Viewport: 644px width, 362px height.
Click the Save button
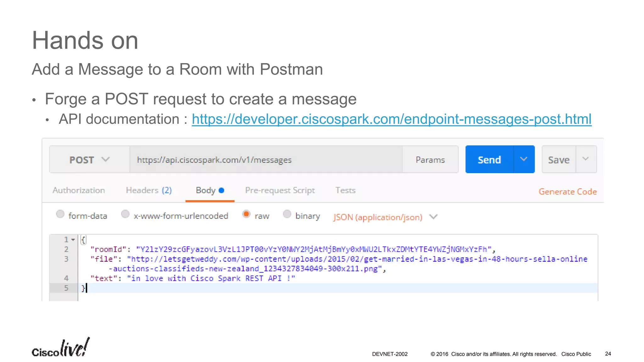pos(558,160)
